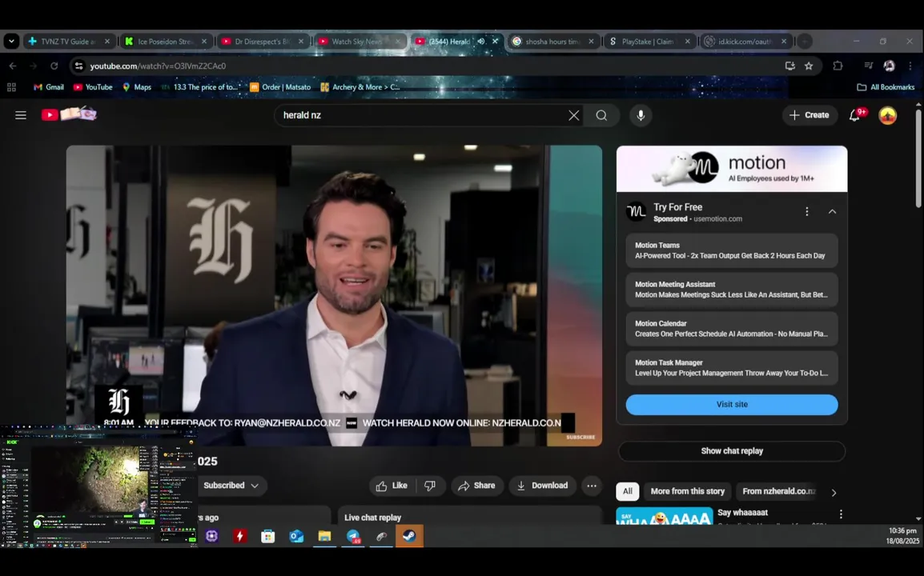The height and width of the screenshot is (576, 924).
Task: Switch to the Dr Disrespect's tab
Action: click(263, 42)
